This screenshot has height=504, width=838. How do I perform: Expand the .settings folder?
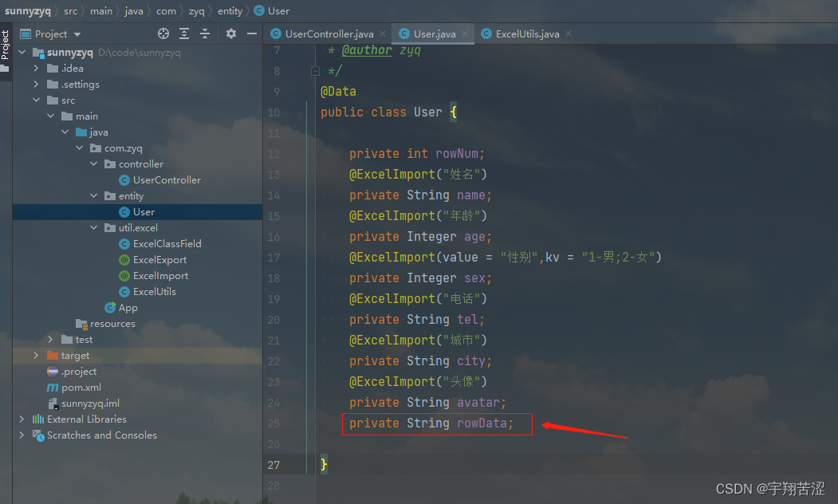point(37,85)
